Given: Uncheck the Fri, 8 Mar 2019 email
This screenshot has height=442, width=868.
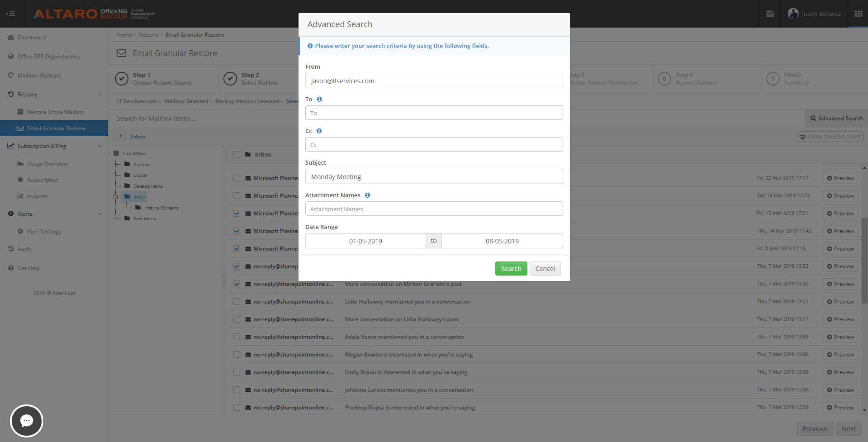Looking at the screenshot, I should coord(237,248).
